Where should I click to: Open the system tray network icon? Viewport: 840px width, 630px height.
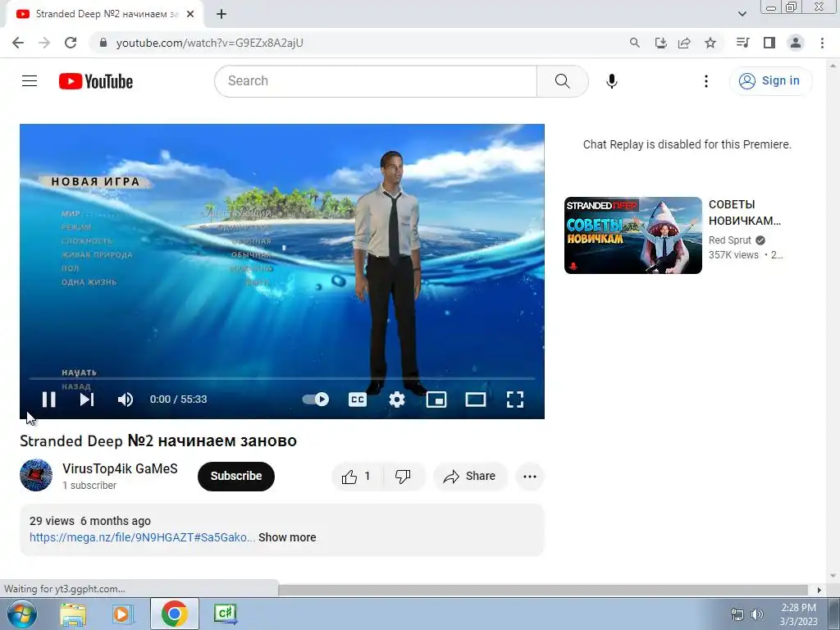737,614
